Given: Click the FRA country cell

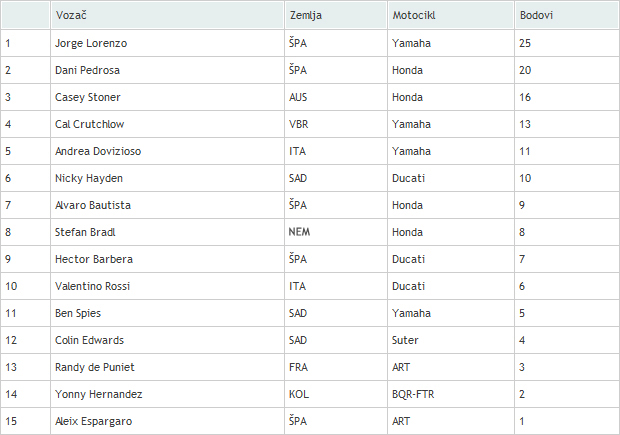Looking at the screenshot, I should (x=336, y=367).
